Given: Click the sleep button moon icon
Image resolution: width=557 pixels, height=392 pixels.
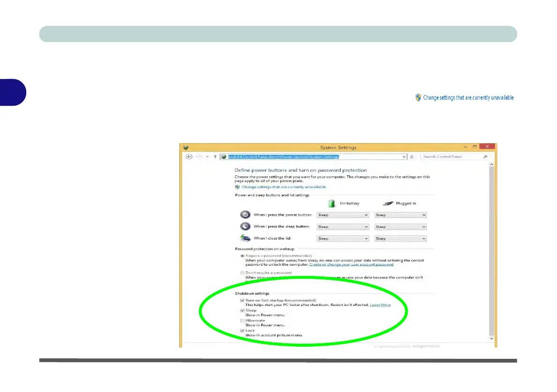Looking at the screenshot, I should tap(245, 226).
